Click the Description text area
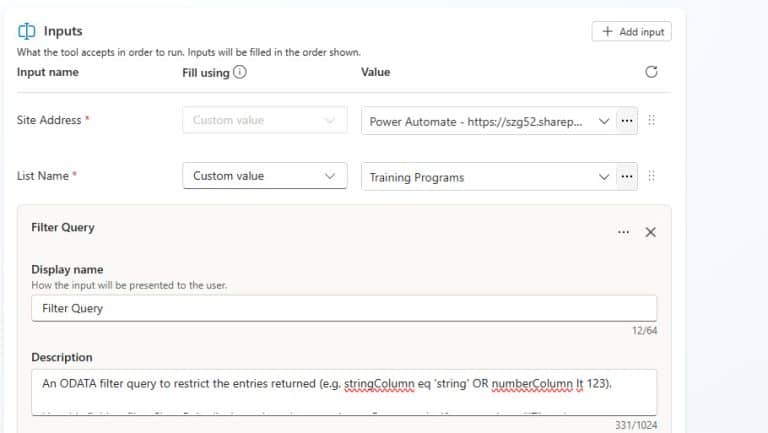The image size is (768, 433). 343,391
